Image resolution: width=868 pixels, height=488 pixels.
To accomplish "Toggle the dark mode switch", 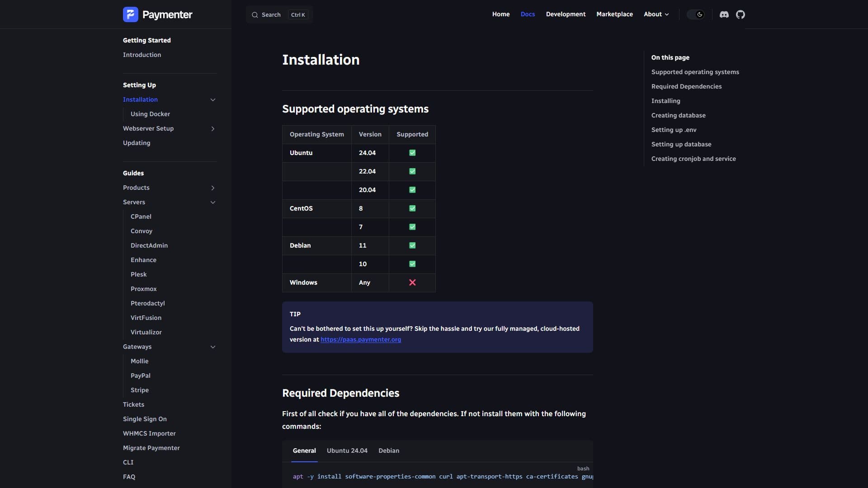I will [x=696, y=14].
